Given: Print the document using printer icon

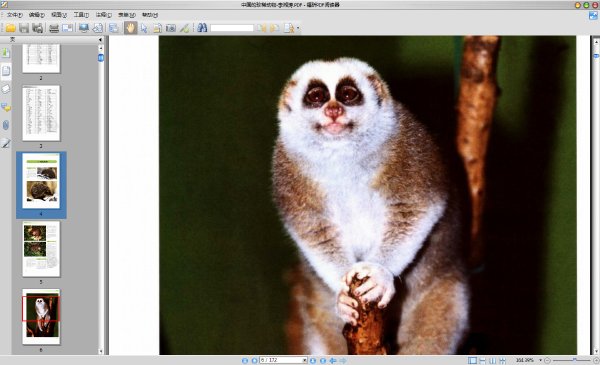Looking at the screenshot, I should (x=54, y=28).
